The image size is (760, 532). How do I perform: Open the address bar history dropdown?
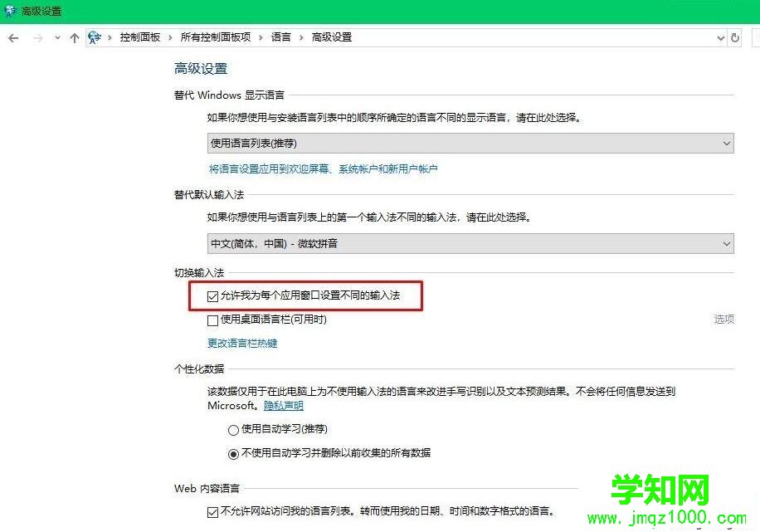721,37
